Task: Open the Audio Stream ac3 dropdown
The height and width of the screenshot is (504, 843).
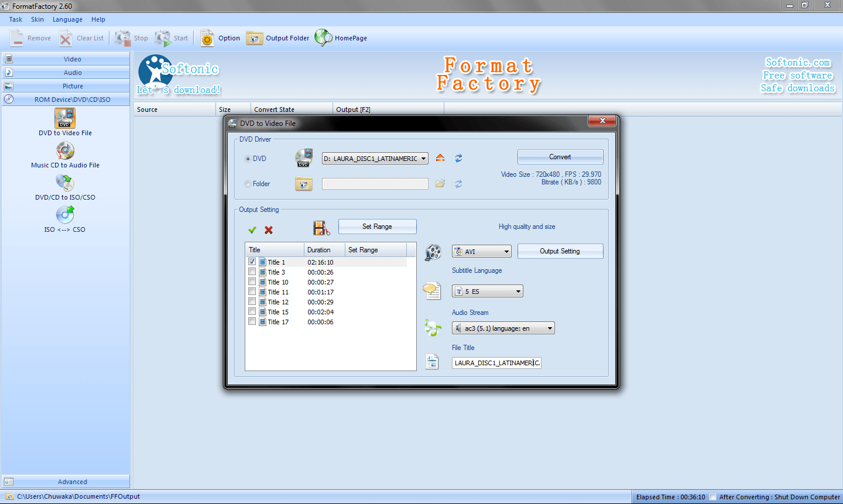Action: click(503, 328)
